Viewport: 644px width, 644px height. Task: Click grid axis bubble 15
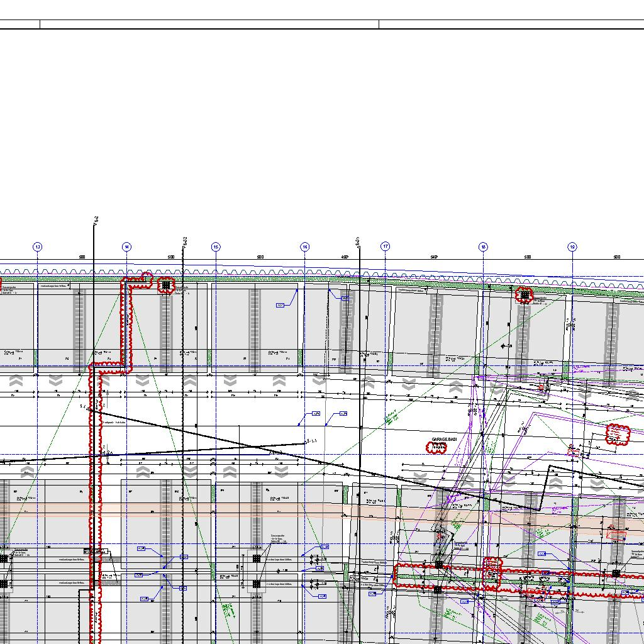[x=216, y=247]
